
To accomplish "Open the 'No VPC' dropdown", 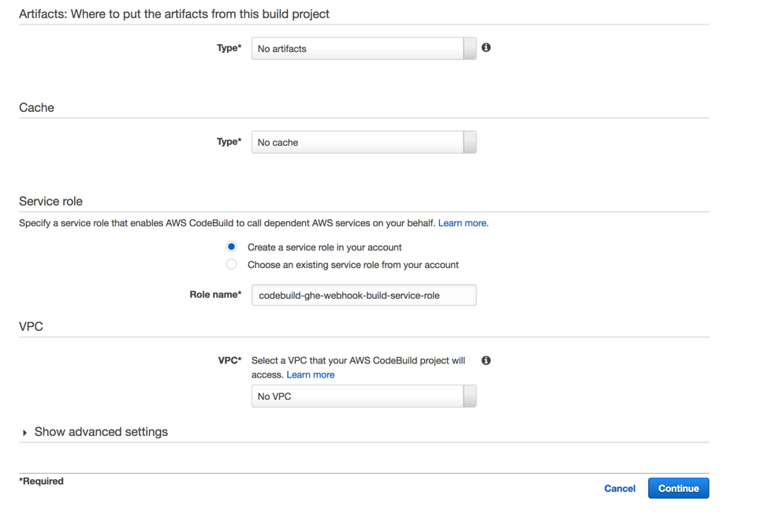I will pyautogui.click(x=359, y=396).
